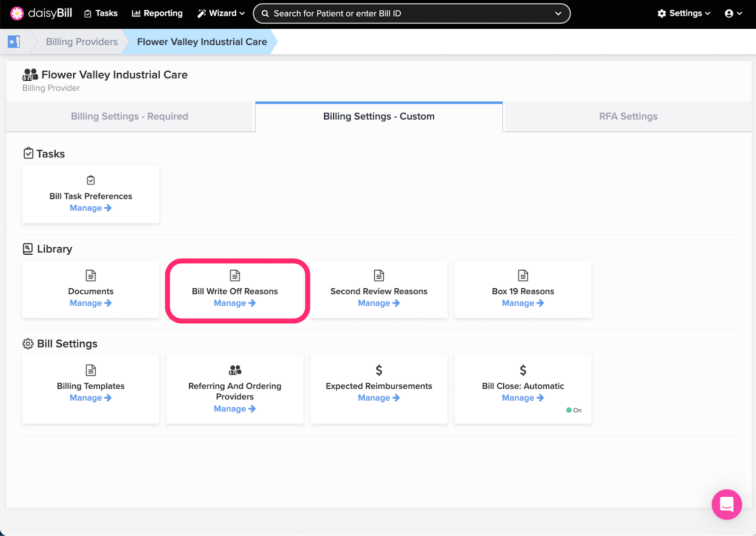Manage Billing Templates

[91, 398]
